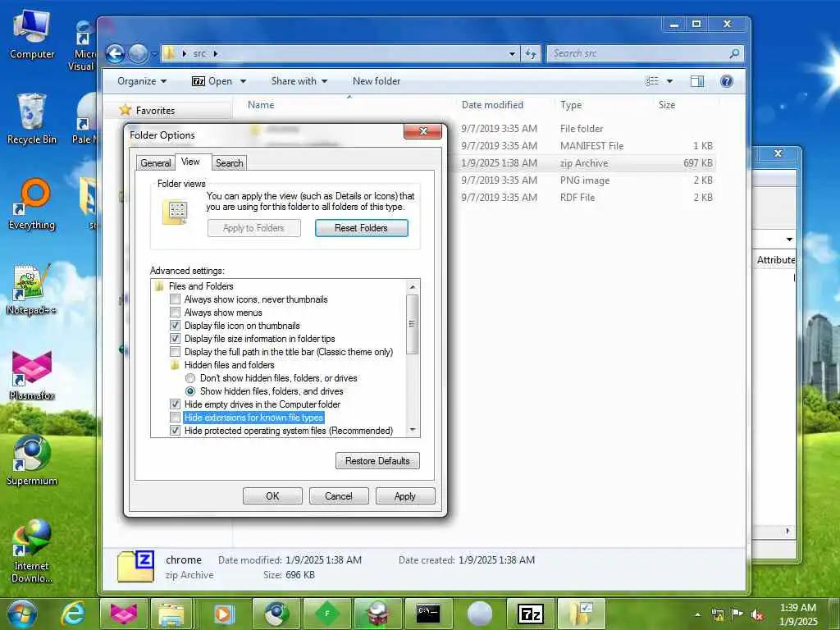Click the network tray icon
The width and height of the screenshot is (840, 630).
pyautogui.click(x=717, y=614)
